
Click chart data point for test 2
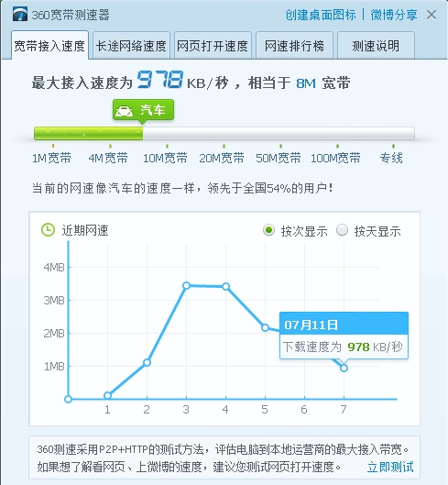click(x=147, y=362)
